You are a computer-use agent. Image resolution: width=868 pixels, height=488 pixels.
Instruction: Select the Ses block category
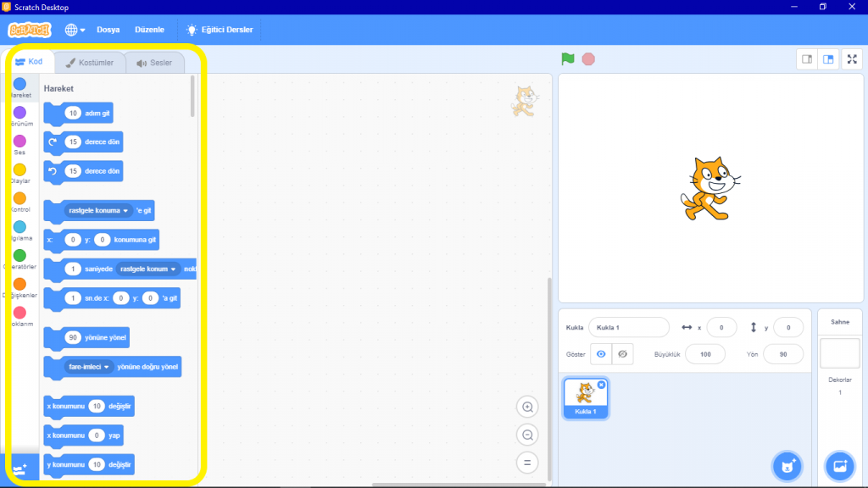coord(20,145)
